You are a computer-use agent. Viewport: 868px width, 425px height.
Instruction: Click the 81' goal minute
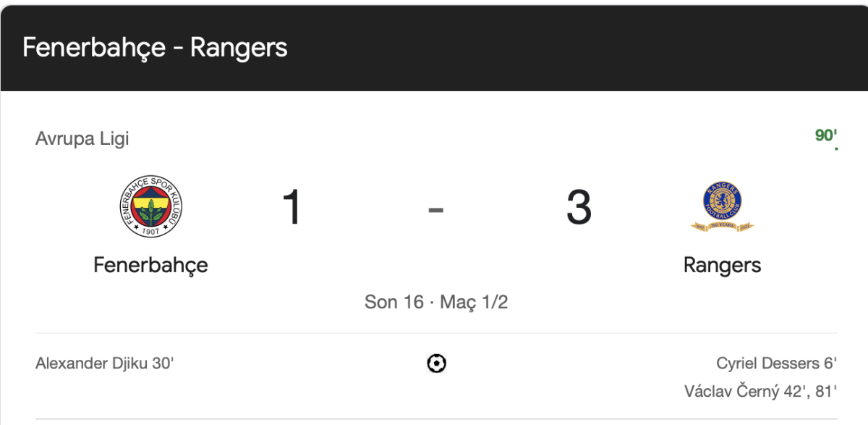click(x=825, y=392)
